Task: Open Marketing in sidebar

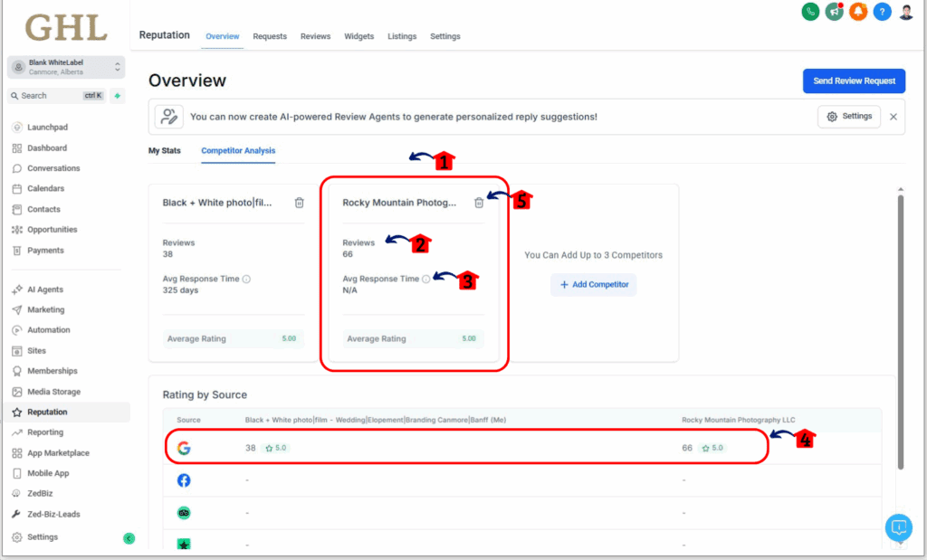Action: tap(45, 309)
